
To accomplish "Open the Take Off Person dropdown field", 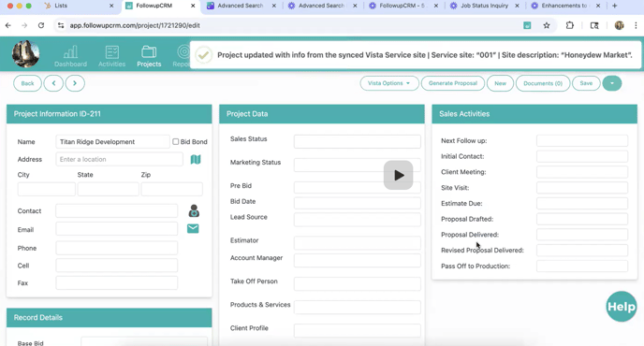I will click(358, 284).
